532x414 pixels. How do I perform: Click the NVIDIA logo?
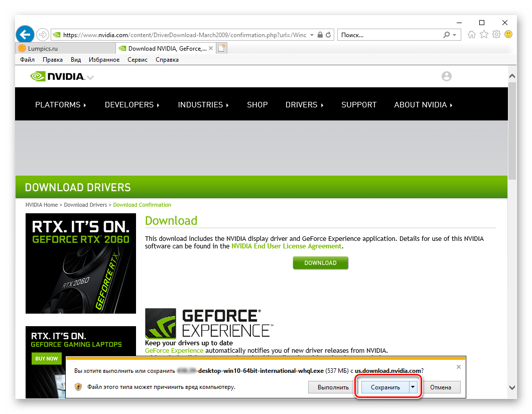click(x=57, y=77)
